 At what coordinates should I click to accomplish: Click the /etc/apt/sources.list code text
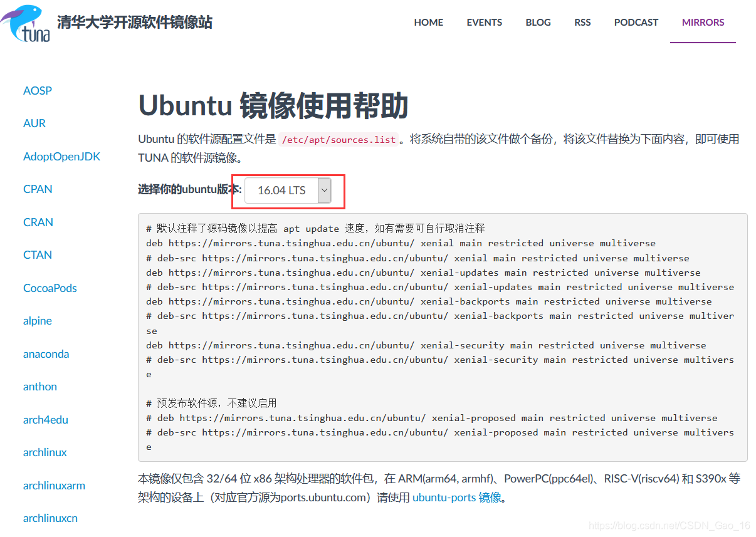click(x=339, y=139)
